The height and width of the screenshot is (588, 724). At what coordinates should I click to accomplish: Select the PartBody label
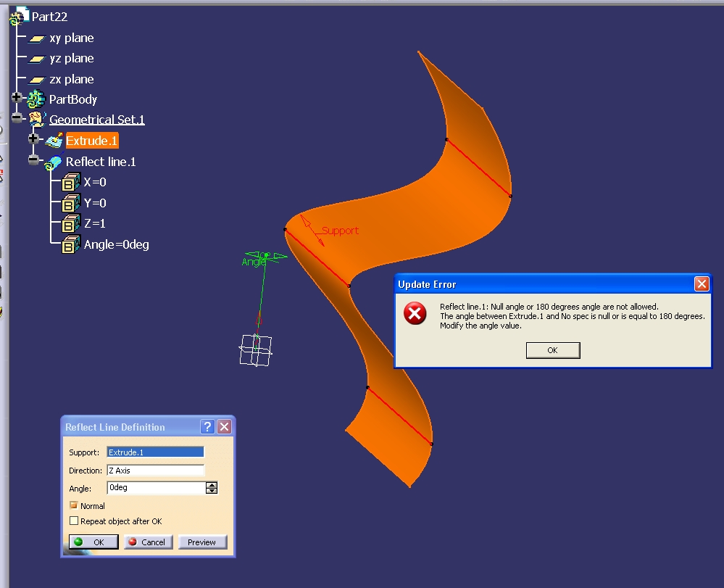73,99
